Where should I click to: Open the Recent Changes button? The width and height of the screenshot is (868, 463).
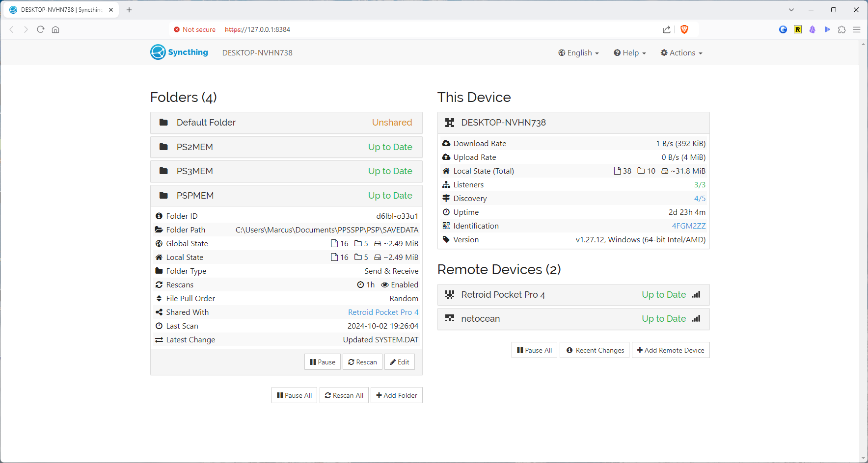(x=595, y=350)
